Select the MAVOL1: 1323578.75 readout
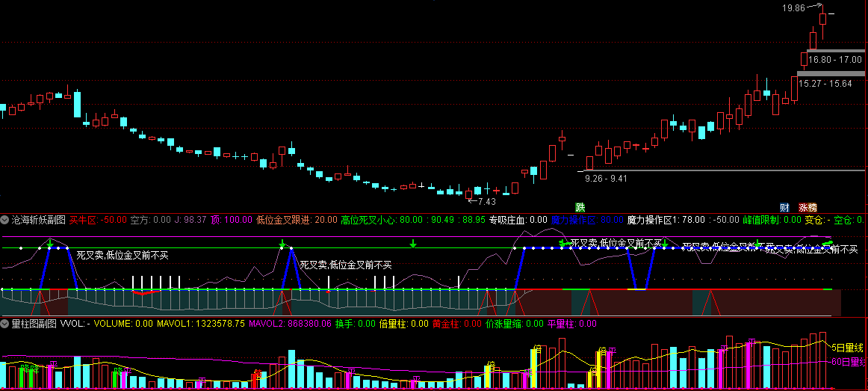The image size is (868, 391). pos(201,324)
